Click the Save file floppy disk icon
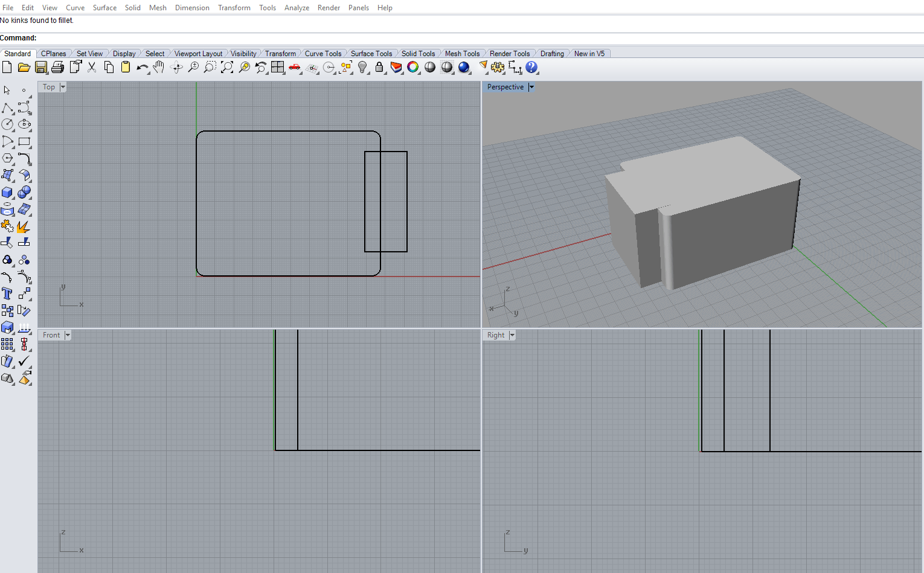Image resolution: width=924 pixels, height=573 pixels. click(41, 67)
